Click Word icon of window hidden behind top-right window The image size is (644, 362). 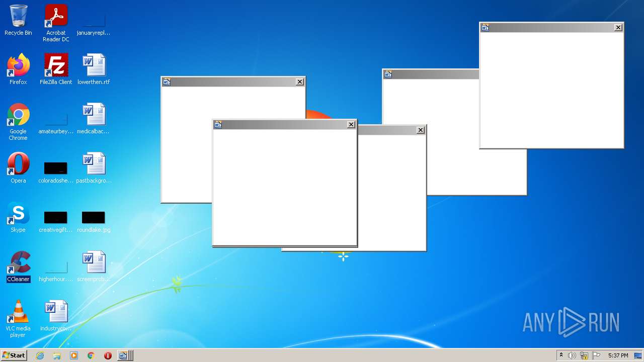[x=388, y=74]
